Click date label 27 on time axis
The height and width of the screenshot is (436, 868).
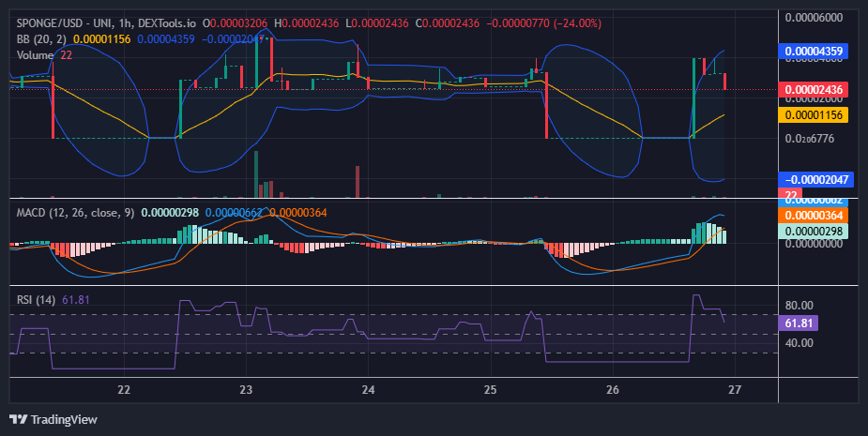[734, 389]
